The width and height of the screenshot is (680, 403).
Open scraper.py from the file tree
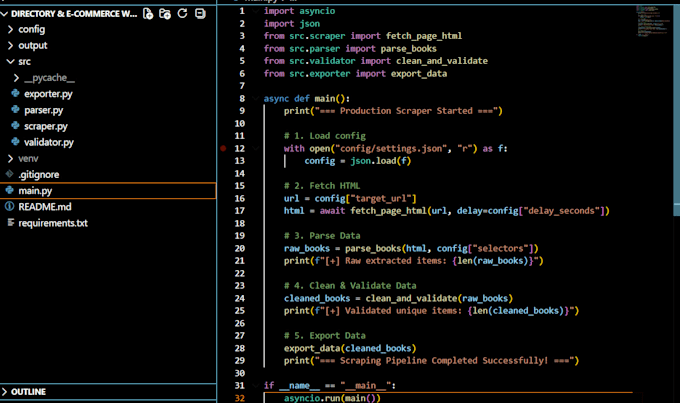point(46,126)
